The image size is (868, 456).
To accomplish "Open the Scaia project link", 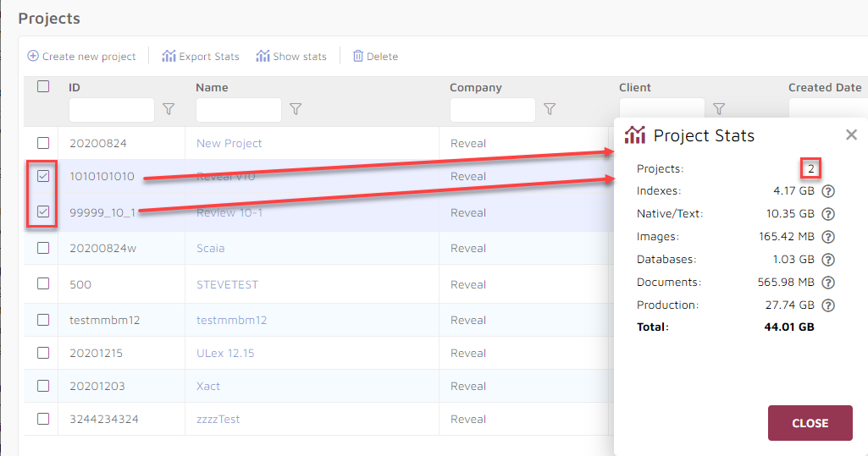I will point(210,248).
